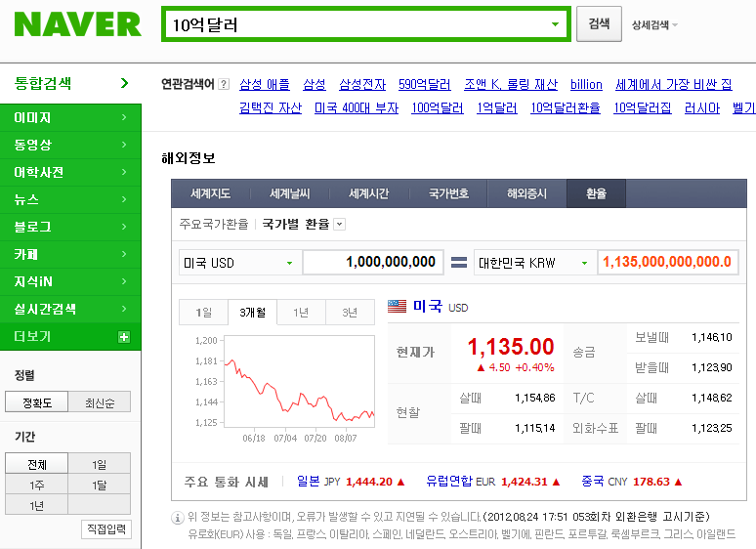Image resolution: width=756 pixels, height=549 pixels.
Task: Expand the 미국 USD currency dropdown
Action: [289, 263]
